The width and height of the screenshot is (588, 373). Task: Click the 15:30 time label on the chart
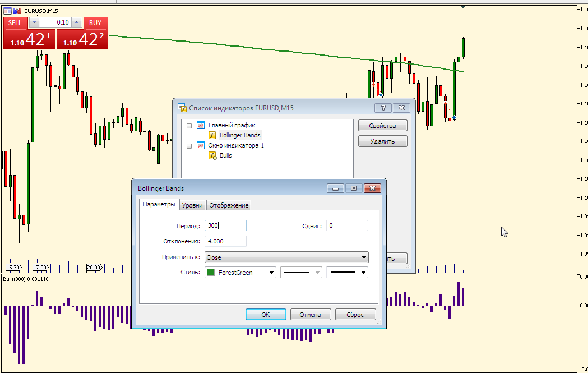click(13, 268)
